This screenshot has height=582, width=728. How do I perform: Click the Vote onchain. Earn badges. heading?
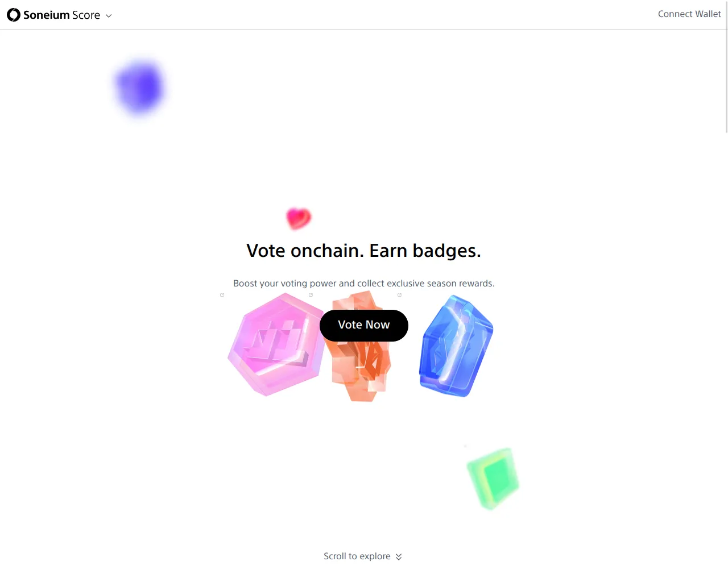[364, 251]
